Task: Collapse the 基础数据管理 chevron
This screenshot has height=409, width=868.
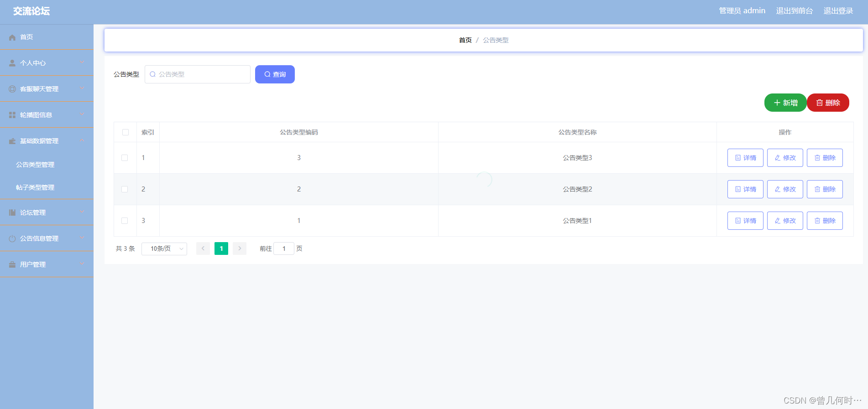Action: [x=82, y=140]
